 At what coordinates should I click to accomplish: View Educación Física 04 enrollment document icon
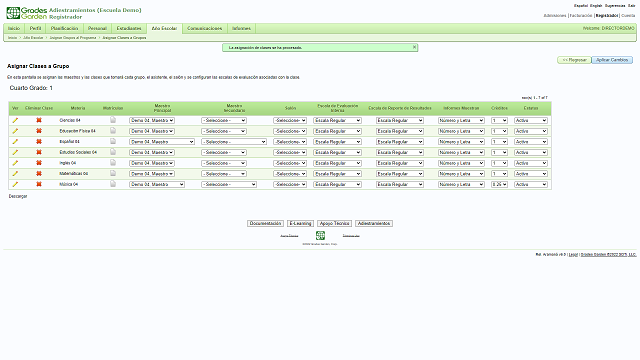[x=113, y=131]
